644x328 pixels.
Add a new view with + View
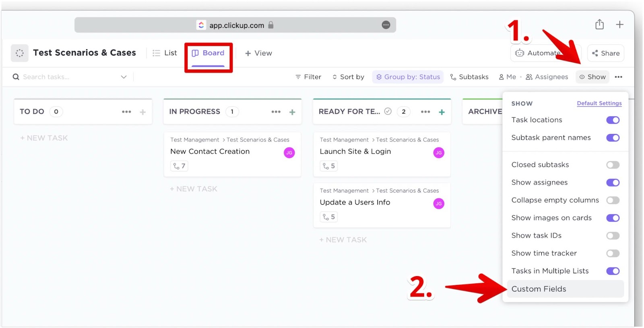(x=258, y=53)
